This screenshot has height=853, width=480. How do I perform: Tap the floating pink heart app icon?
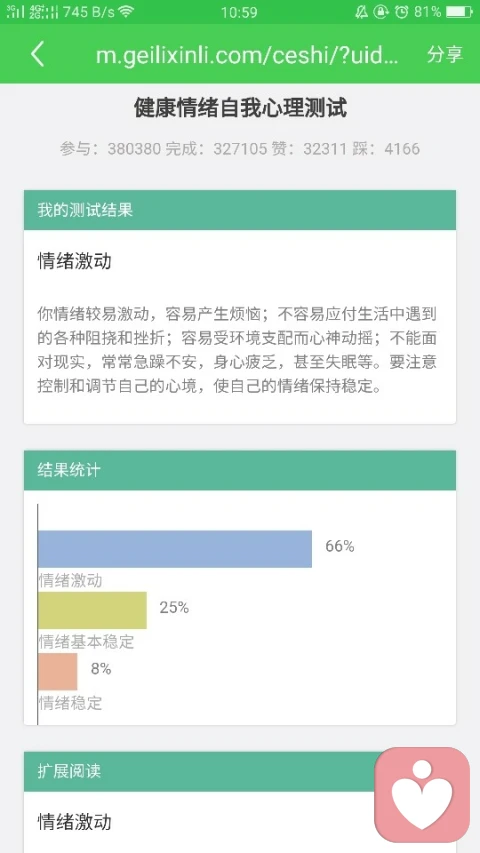click(x=422, y=794)
